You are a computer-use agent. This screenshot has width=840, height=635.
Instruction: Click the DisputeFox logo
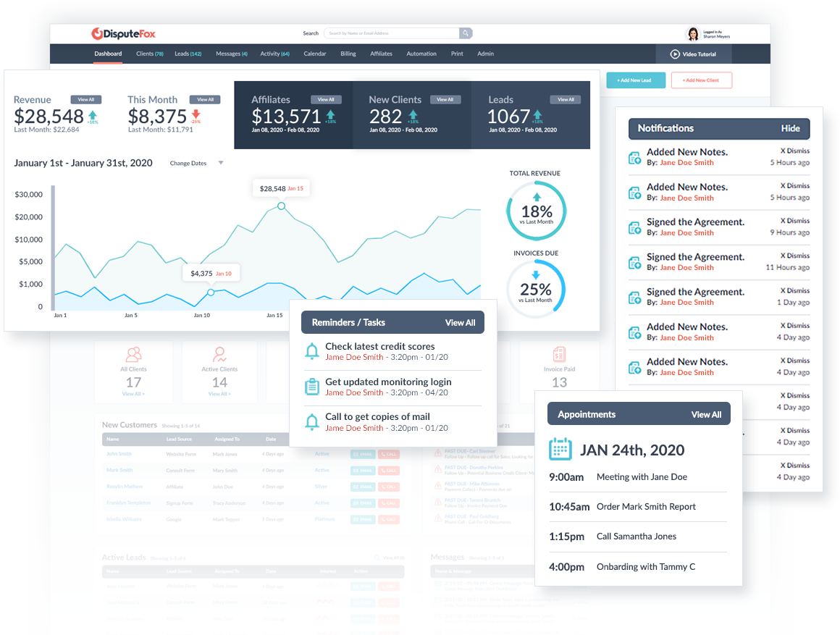point(123,33)
